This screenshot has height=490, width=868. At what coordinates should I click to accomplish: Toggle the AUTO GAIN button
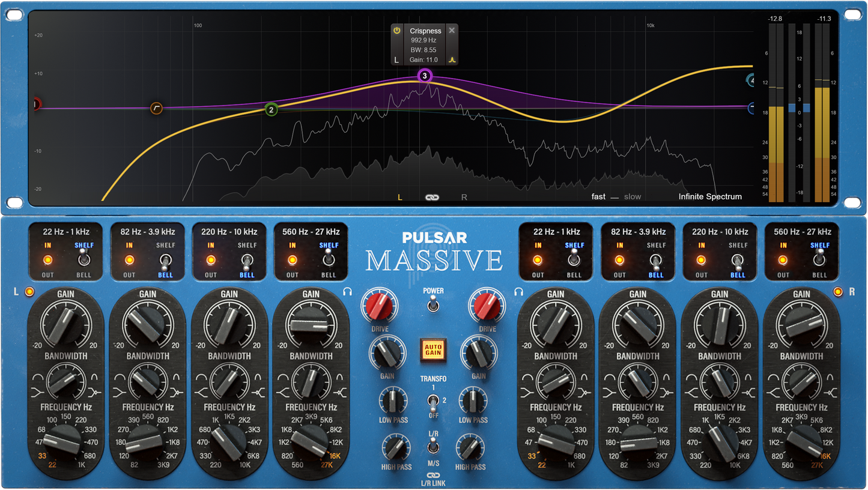(432, 349)
